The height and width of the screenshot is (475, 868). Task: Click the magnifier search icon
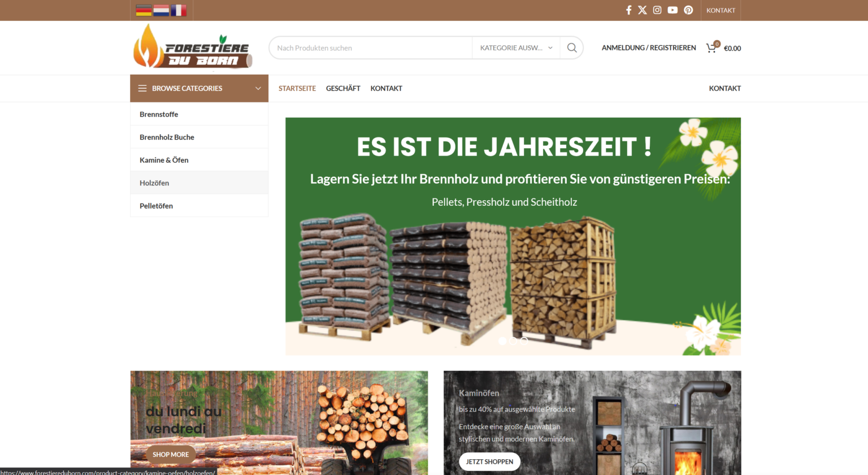click(x=572, y=48)
